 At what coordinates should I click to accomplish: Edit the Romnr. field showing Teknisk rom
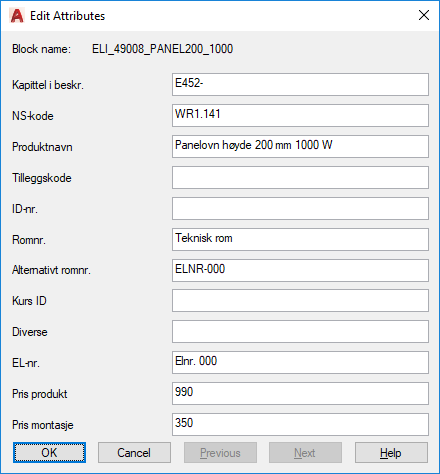click(300, 240)
